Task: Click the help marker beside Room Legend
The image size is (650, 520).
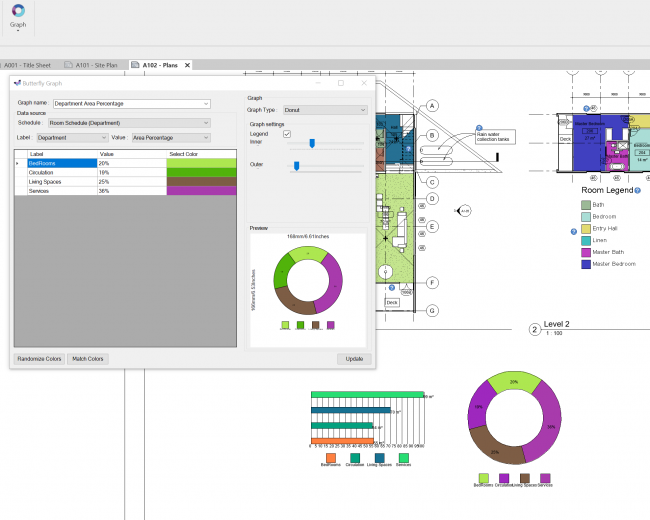Action: click(637, 189)
